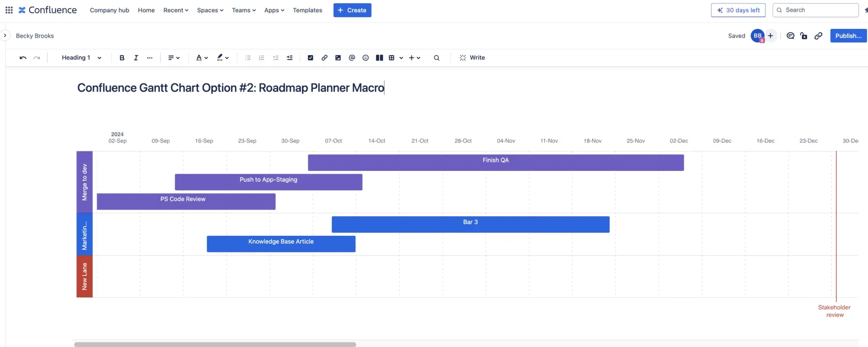Toggle italic formatting
This screenshot has width=868, height=347.
(136, 58)
